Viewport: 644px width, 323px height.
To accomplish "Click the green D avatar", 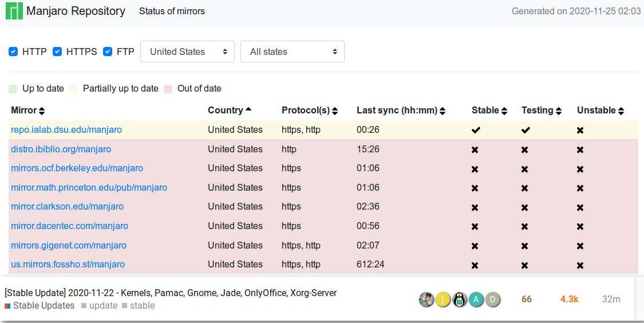I will 493,300.
